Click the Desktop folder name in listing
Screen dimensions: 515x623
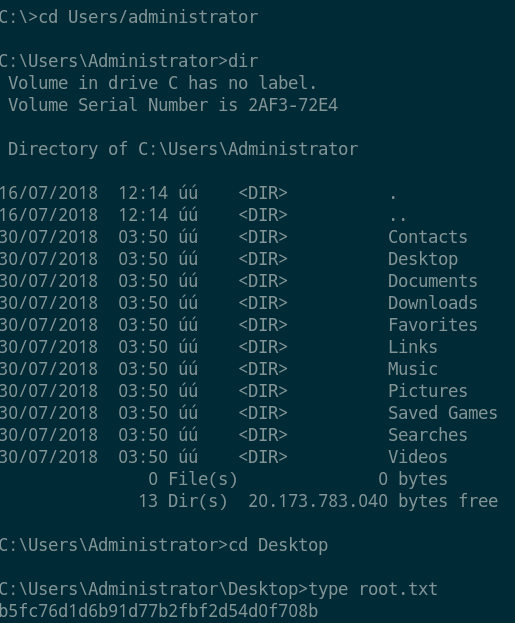coord(423,259)
